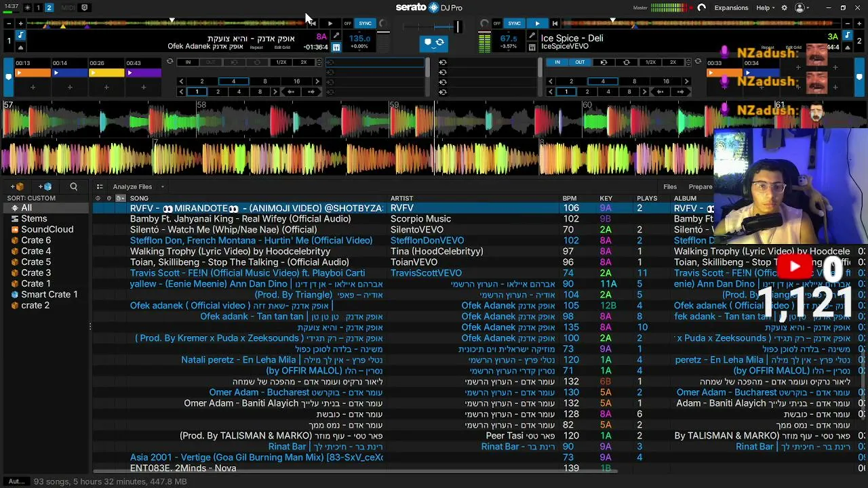Viewport: 868px width, 488px height.
Task: Click the key lock music note on deck 1
Action: (20, 35)
